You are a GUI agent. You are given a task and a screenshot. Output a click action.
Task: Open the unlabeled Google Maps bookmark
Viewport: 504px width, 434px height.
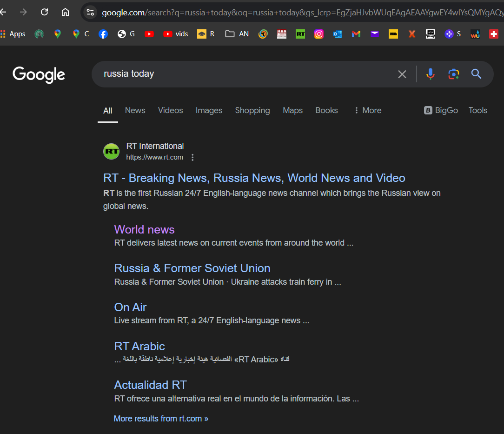click(58, 34)
